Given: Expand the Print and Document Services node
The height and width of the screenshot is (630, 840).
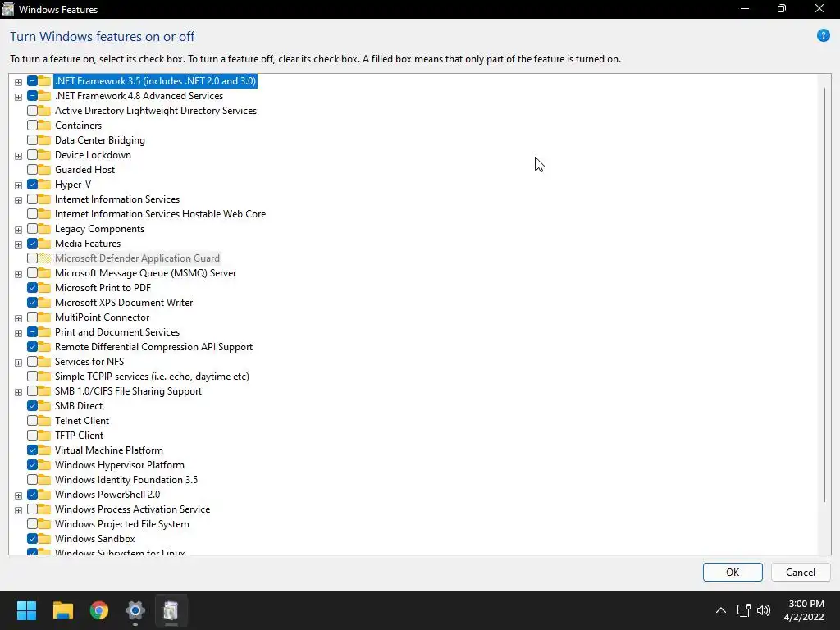Looking at the screenshot, I should pos(18,333).
